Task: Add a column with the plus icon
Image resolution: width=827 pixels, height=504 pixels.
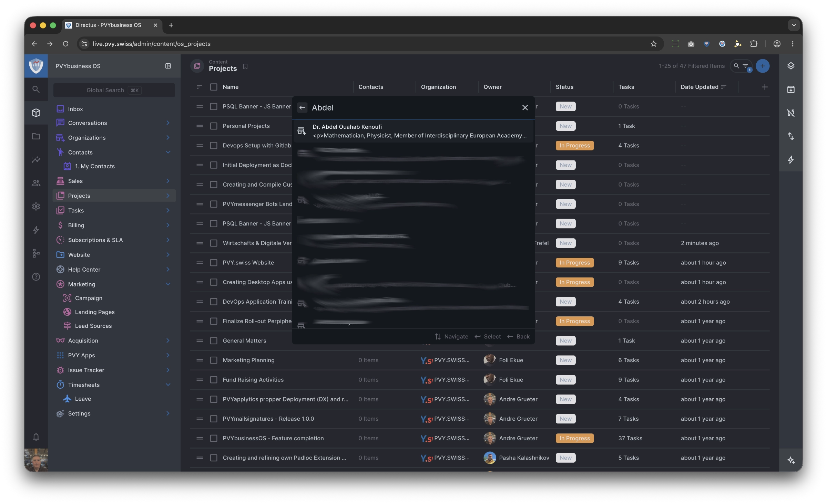Action: 765,87
